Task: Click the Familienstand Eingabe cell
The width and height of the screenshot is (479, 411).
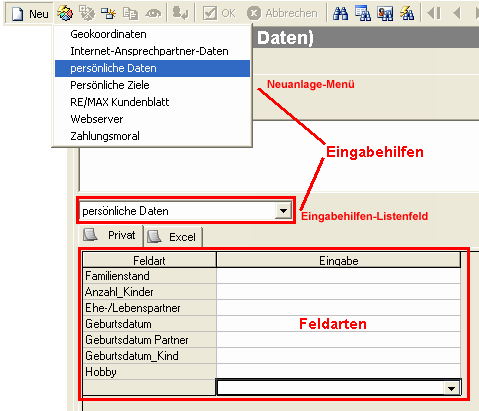Action: click(338, 276)
